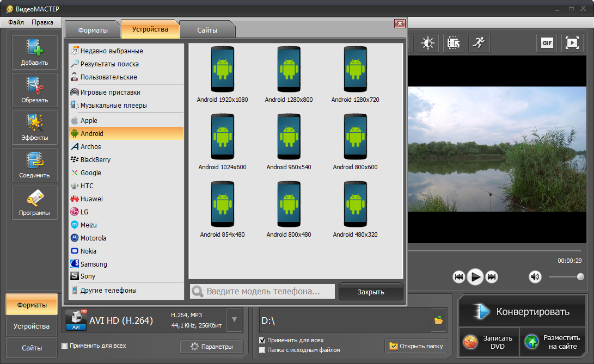Click the Открыть папку button

416,346
